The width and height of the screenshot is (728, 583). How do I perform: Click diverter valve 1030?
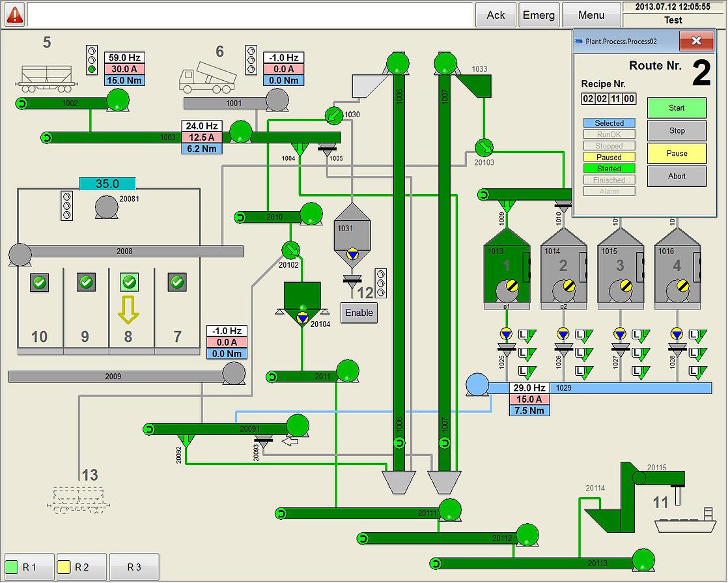[334, 115]
